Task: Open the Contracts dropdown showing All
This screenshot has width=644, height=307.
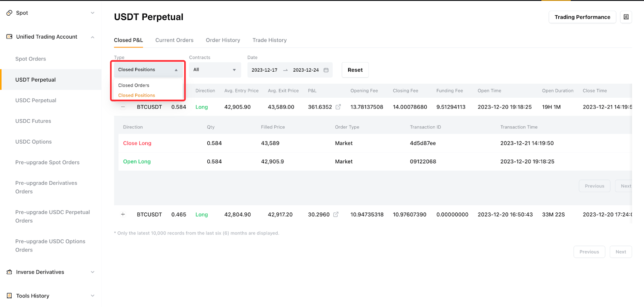Action: (215, 70)
